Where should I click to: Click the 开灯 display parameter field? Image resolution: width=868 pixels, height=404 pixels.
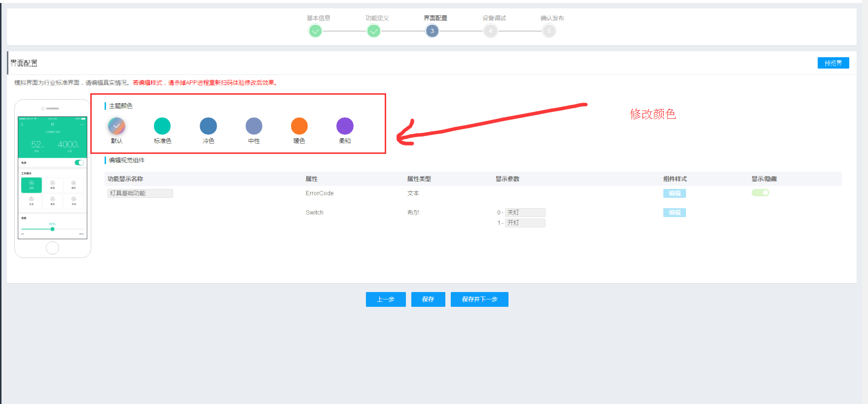[525, 223]
